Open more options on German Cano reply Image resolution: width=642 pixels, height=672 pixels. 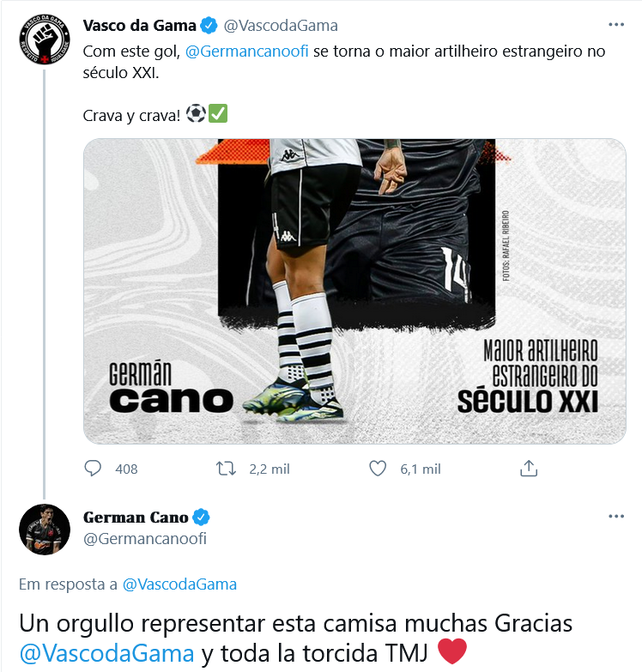616,517
